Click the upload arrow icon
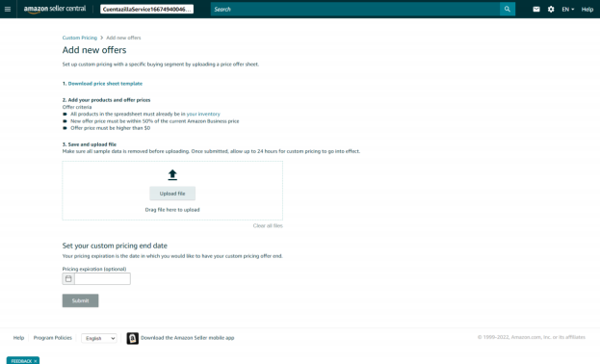The height and width of the screenshot is (364, 600). tap(172, 175)
